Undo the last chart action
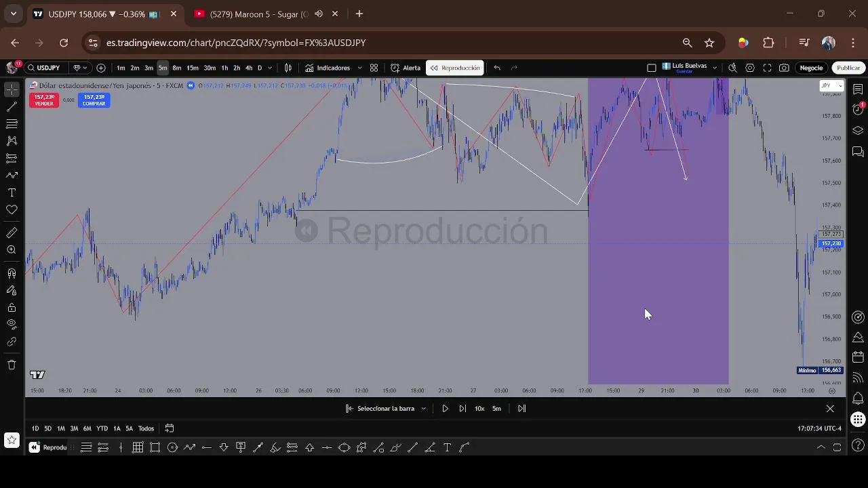This screenshot has width=868, height=488. point(497,68)
